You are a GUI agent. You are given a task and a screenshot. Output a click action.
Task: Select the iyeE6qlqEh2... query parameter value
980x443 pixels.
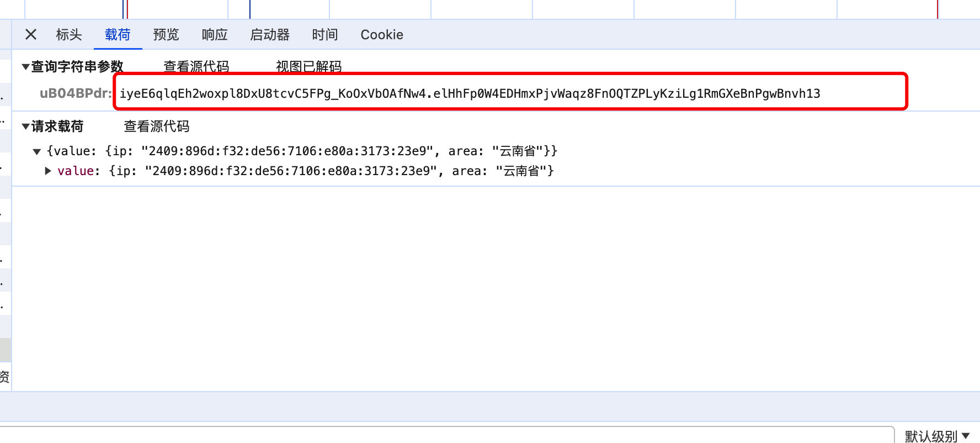[470, 93]
